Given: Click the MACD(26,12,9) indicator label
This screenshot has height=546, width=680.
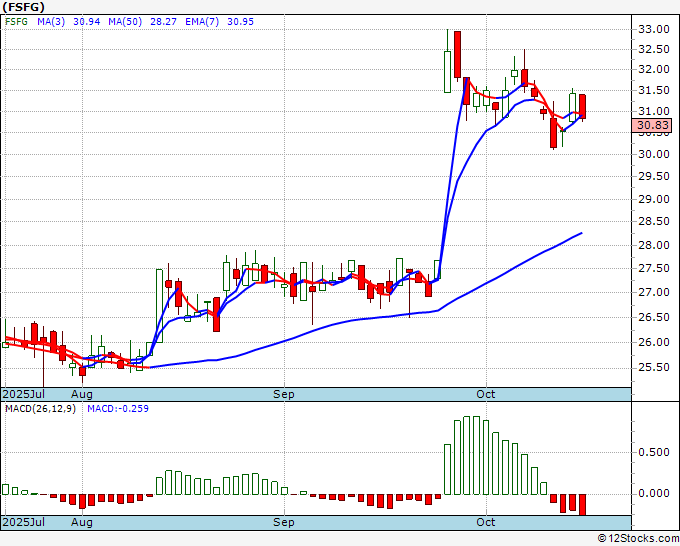Looking at the screenshot, I should 41,409.
